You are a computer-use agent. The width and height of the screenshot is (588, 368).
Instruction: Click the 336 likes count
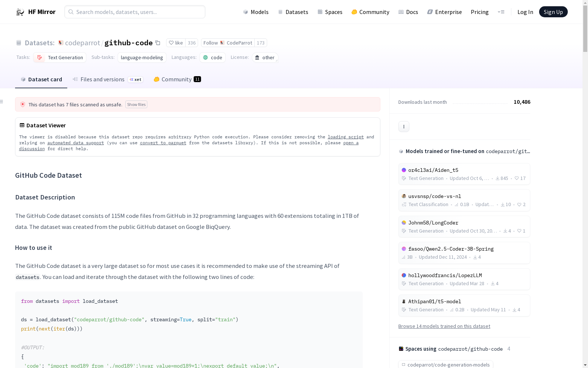[x=192, y=43]
